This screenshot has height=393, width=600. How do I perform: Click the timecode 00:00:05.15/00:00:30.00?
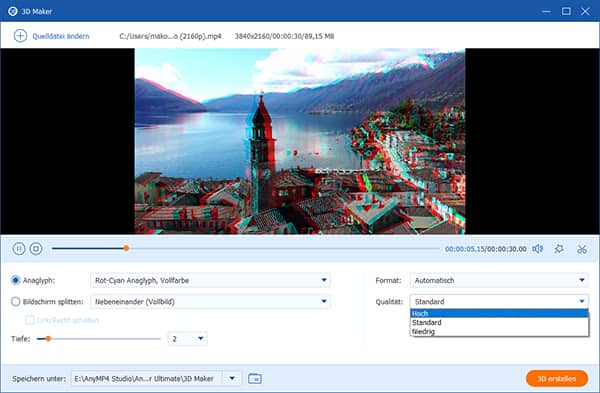tap(486, 249)
